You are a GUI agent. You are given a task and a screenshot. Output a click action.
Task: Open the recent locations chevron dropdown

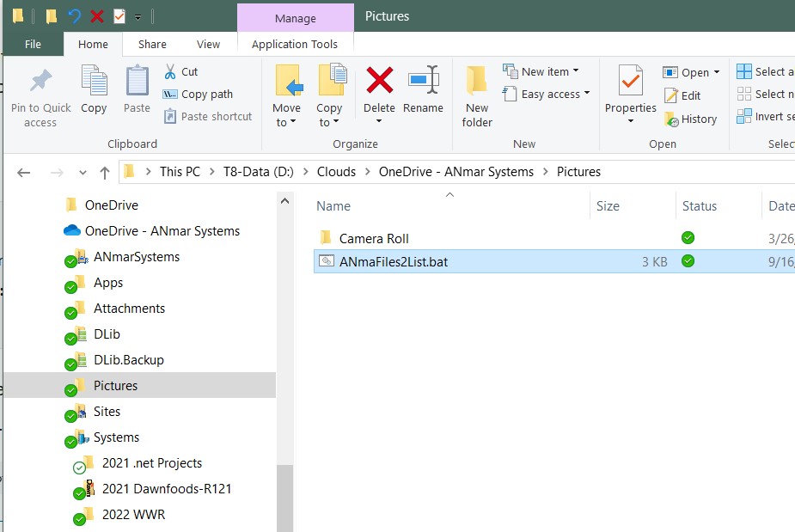(x=83, y=172)
